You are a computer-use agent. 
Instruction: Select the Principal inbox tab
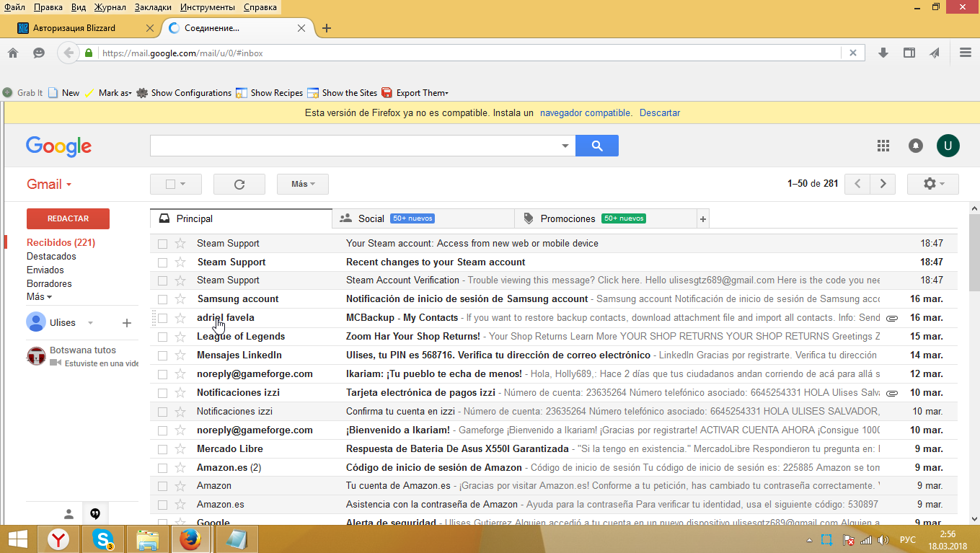[241, 218]
